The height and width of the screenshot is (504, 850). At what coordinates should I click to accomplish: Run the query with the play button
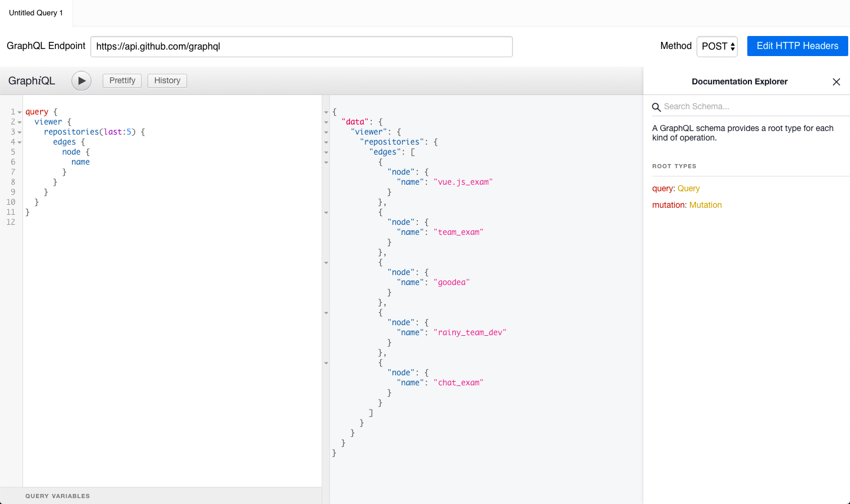[81, 81]
